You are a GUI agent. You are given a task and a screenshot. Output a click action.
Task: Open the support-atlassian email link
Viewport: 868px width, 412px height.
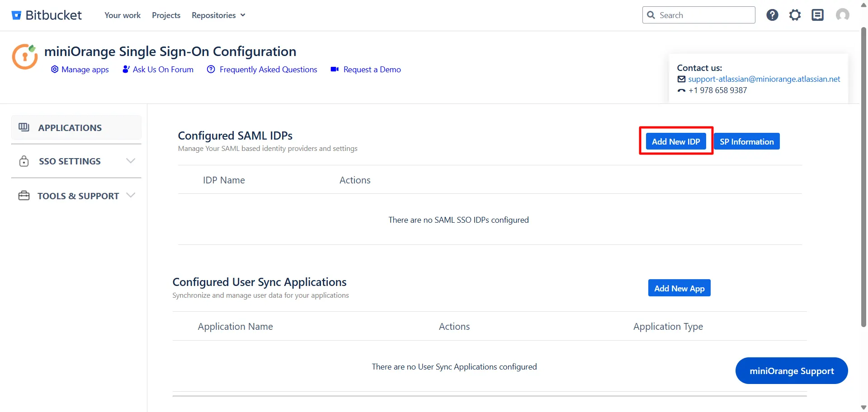764,79
